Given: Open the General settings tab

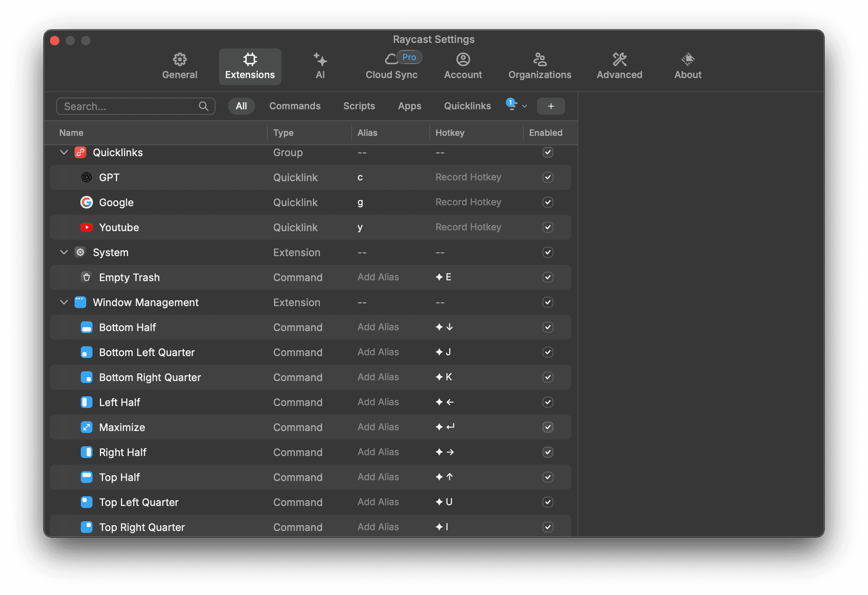Looking at the screenshot, I should point(180,66).
